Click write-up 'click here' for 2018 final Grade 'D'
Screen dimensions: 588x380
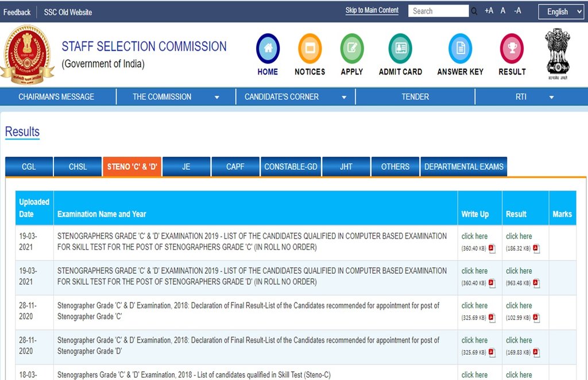pos(474,340)
